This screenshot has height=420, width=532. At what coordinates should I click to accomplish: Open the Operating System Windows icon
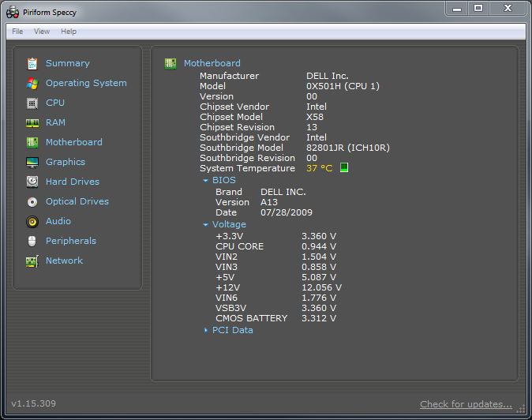(32, 83)
